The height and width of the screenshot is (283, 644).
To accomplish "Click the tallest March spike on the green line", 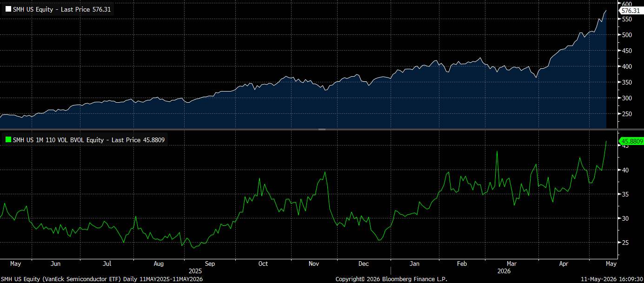I will tap(497, 151).
